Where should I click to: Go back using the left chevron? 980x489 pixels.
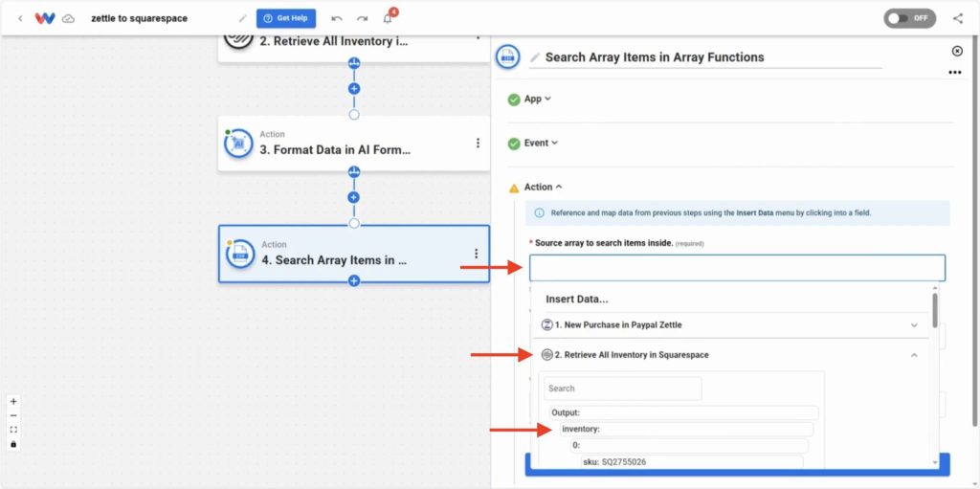20,18
